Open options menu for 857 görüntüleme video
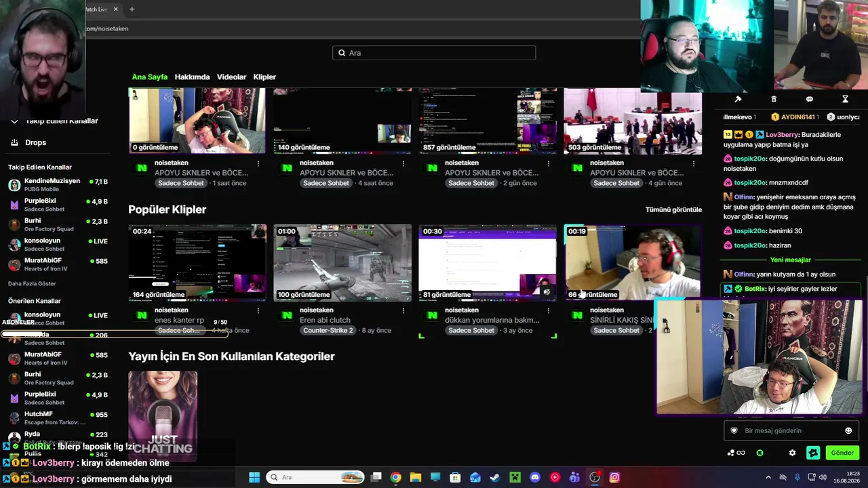Screen dimensions: 868x488 549,163
